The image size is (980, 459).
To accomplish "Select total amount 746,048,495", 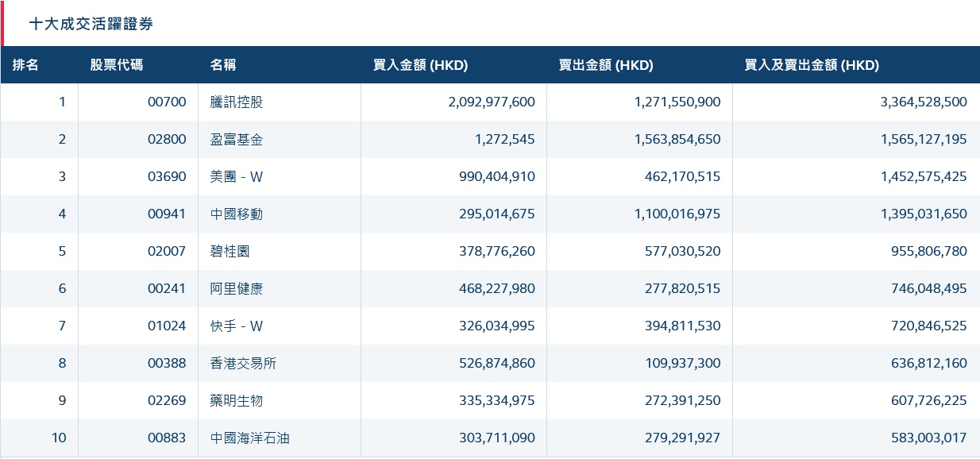I will (929, 288).
